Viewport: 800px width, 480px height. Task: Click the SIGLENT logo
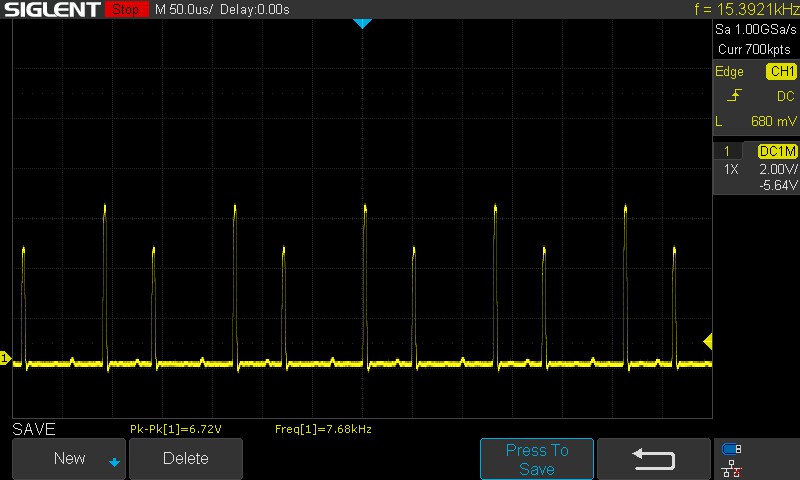tap(52, 9)
